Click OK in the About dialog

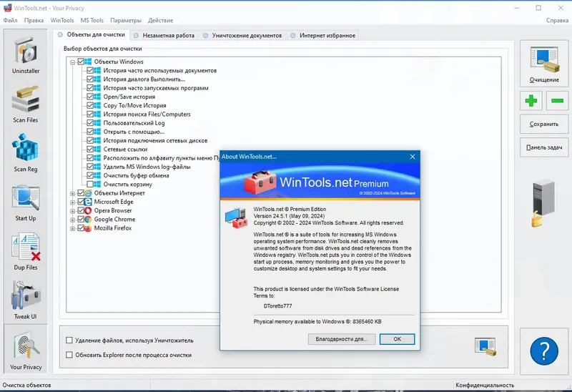pyautogui.click(x=397, y=339)
